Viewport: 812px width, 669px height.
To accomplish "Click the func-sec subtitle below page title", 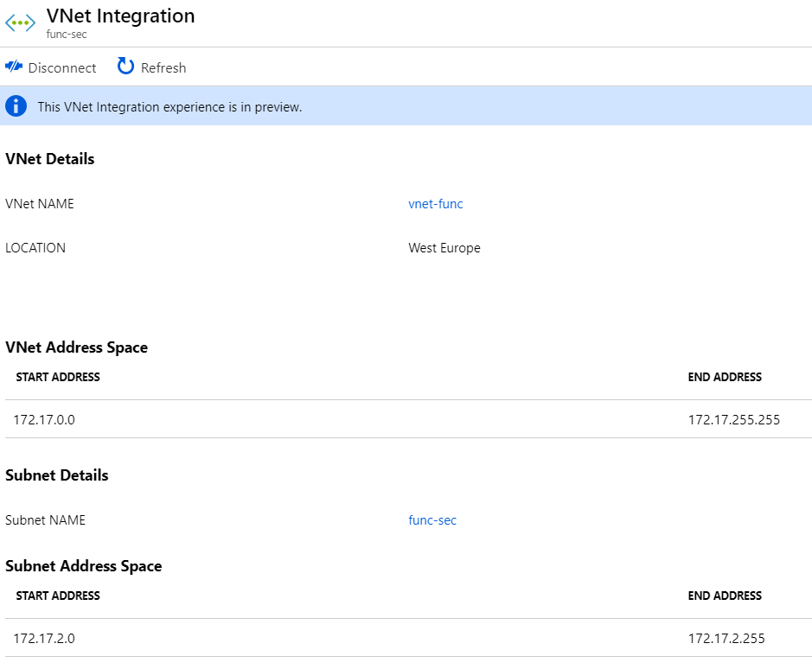I will coord(67,35).
